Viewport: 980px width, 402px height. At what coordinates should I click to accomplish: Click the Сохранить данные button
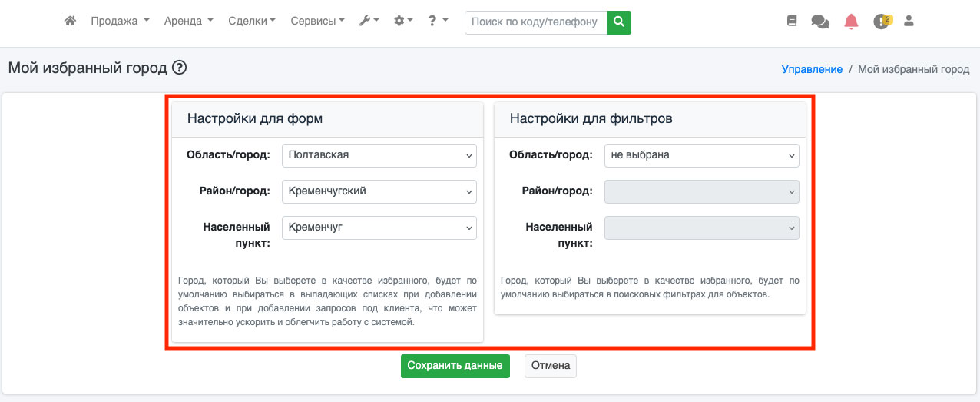click(x=455, y=366)
